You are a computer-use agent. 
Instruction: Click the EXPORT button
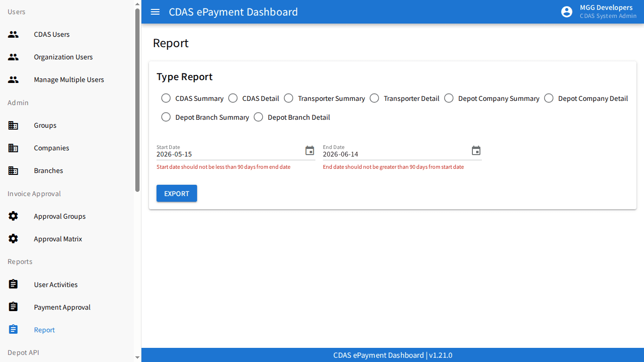click(177, 193)
